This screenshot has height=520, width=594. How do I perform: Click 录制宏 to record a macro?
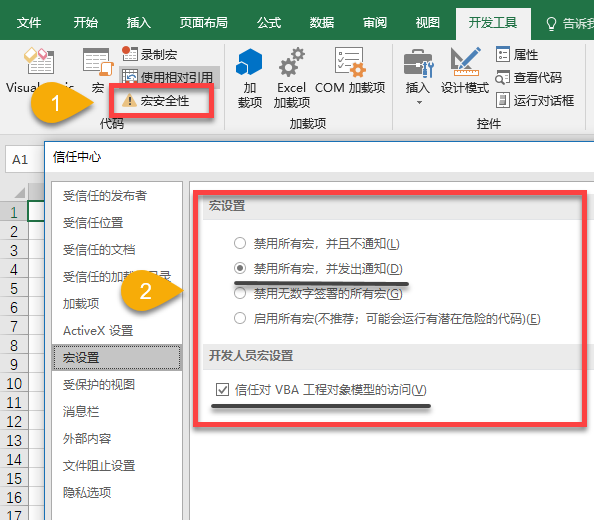(x=150, y=55)
